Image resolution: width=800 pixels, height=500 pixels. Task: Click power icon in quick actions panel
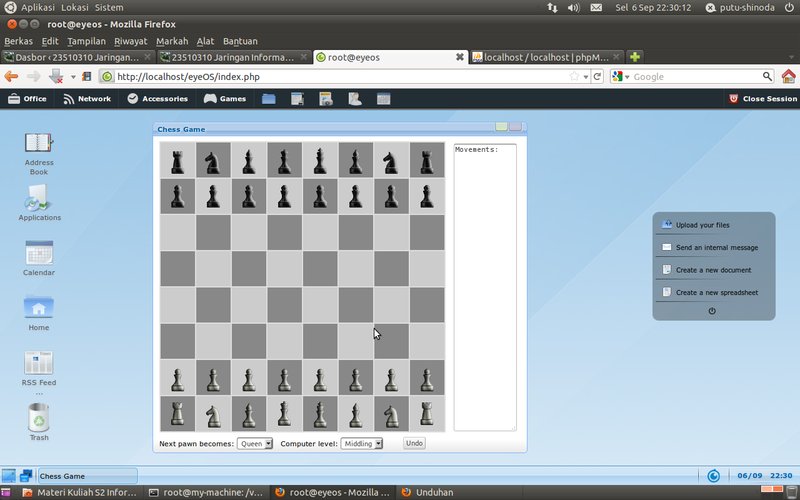(712, 311)
